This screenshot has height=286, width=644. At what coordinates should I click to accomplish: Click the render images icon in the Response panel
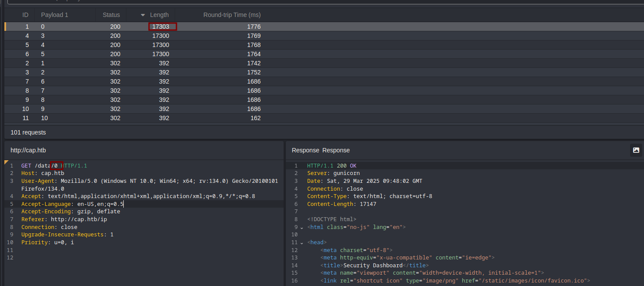(x=636, y=150)
